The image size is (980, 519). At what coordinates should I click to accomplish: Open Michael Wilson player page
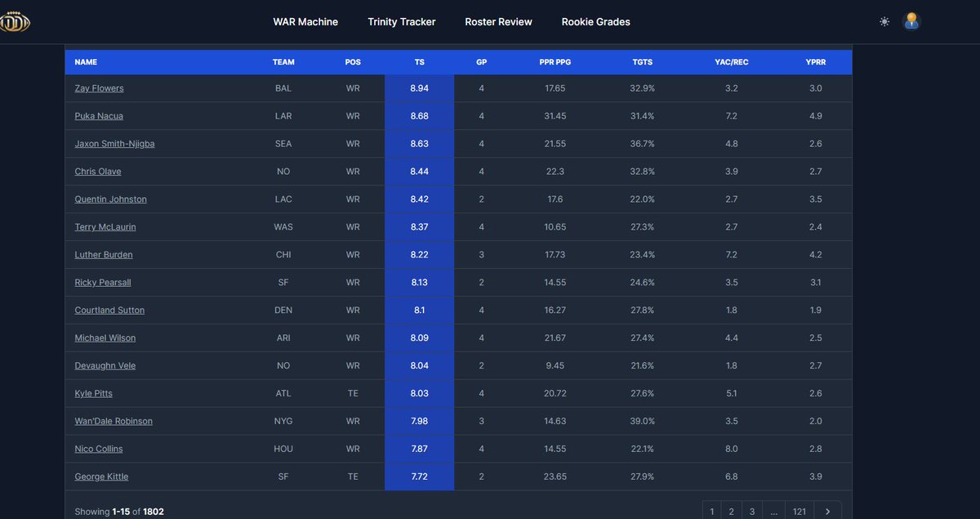(x=105, y=338)
